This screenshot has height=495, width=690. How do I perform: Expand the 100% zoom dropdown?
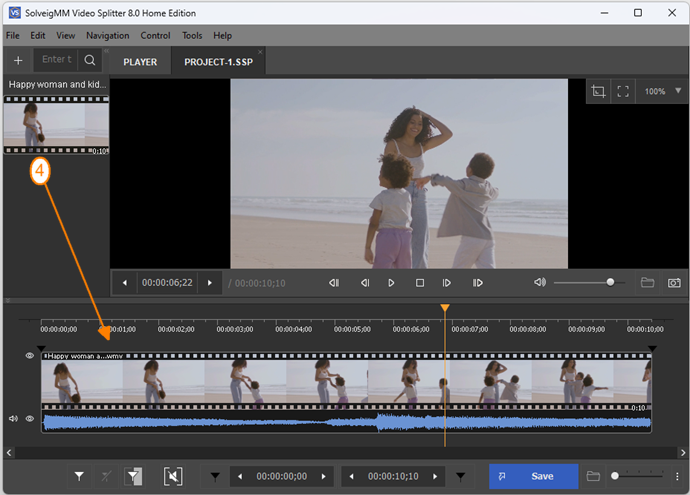point(678,91)
